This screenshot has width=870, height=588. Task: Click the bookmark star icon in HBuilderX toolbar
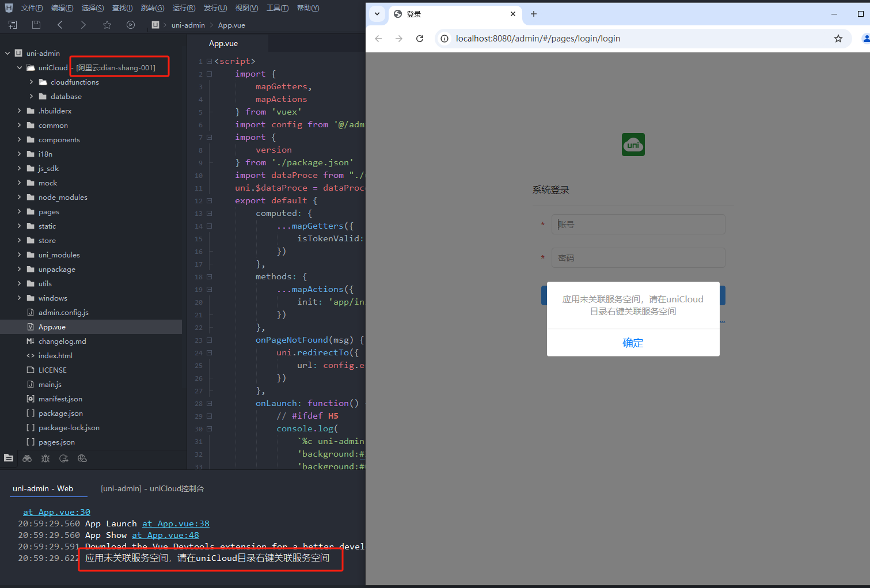click(x=107, y=25)
